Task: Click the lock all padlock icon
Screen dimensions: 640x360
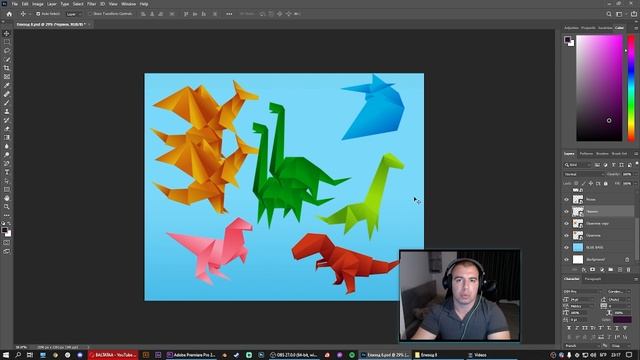Action: pyautogui.click(x=606, y=184)
